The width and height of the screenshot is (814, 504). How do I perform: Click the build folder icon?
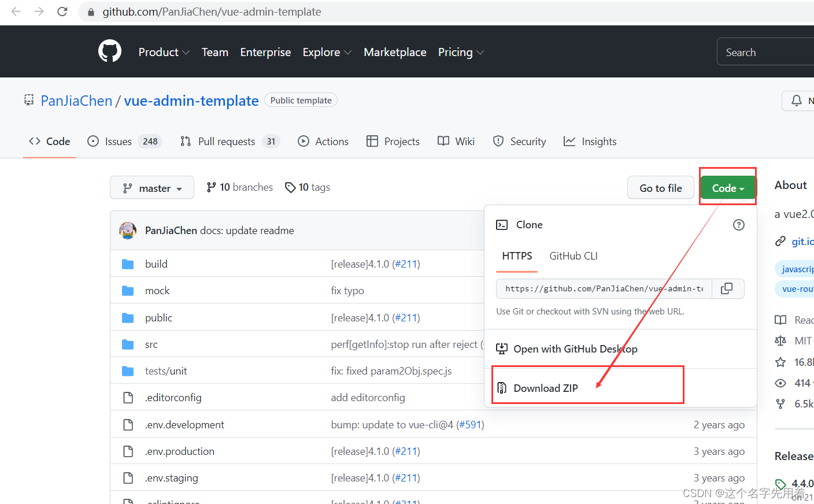(x=128, y=264)
